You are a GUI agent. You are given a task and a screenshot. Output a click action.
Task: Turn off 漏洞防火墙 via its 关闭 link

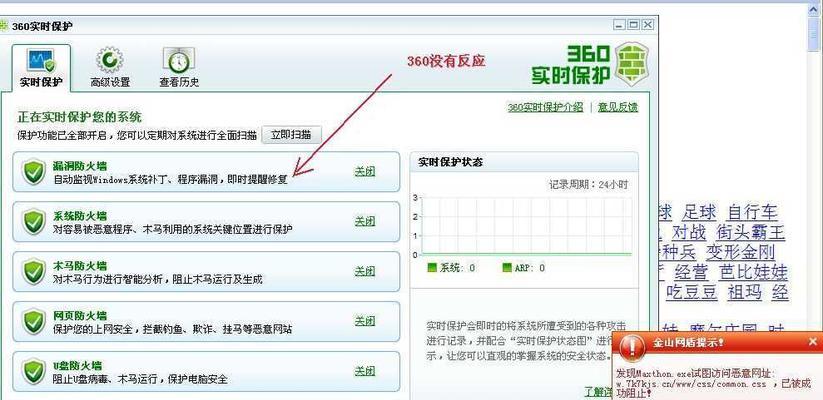click(x=365, y=171)
